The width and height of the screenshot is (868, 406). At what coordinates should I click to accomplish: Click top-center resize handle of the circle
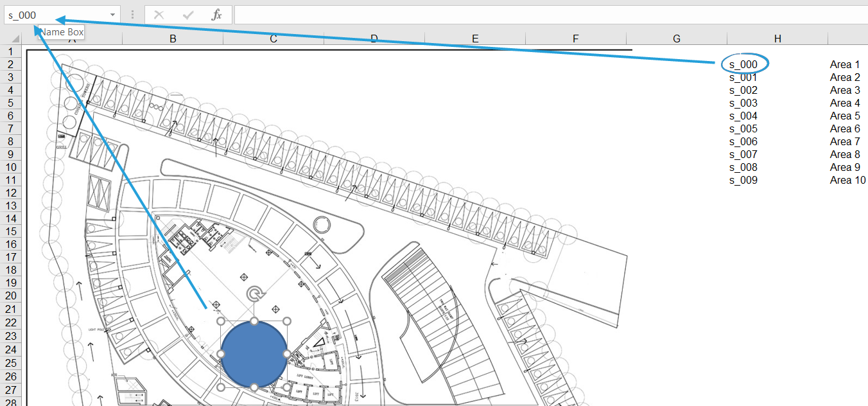pos(254,321)
